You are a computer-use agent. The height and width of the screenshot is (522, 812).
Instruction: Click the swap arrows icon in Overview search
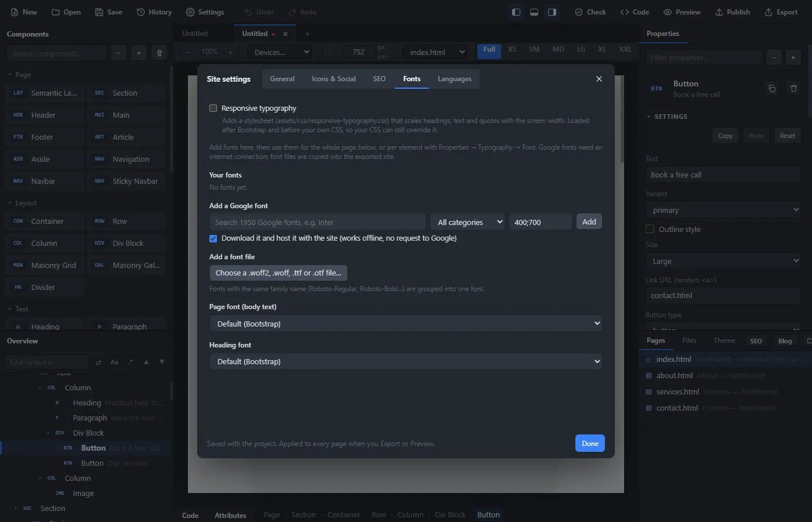click(x=98, y=362)
